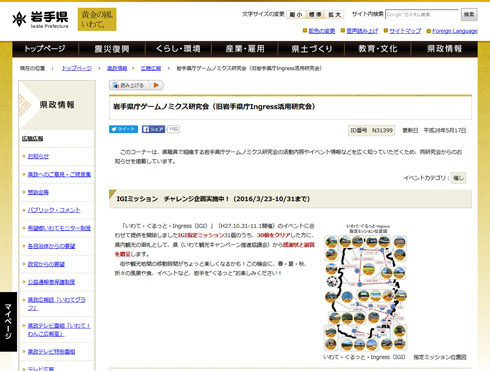Click the トップページ breadcrumb link
Image resolution: width=490 pixels, height=371 pixels.
click(77, 68)
